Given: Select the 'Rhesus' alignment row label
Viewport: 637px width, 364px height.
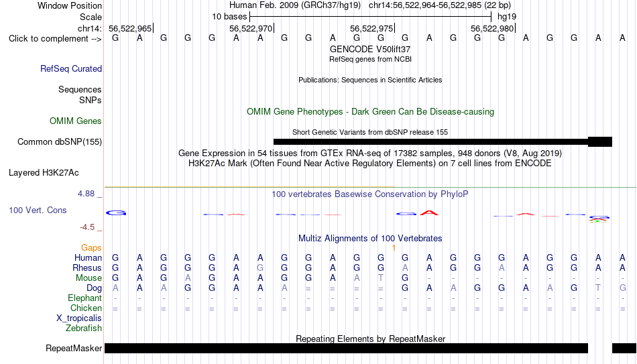Looking at the screenshot, I should (87, 268).
